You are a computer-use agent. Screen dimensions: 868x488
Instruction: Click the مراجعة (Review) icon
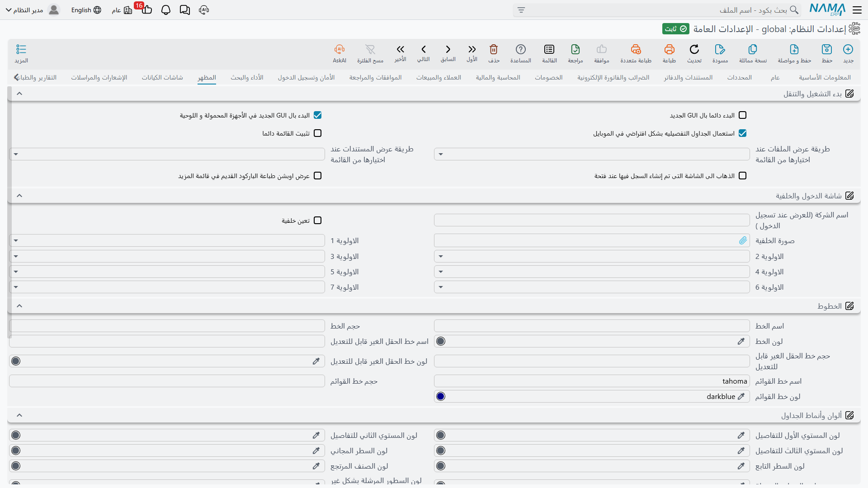tap(576, 49)
